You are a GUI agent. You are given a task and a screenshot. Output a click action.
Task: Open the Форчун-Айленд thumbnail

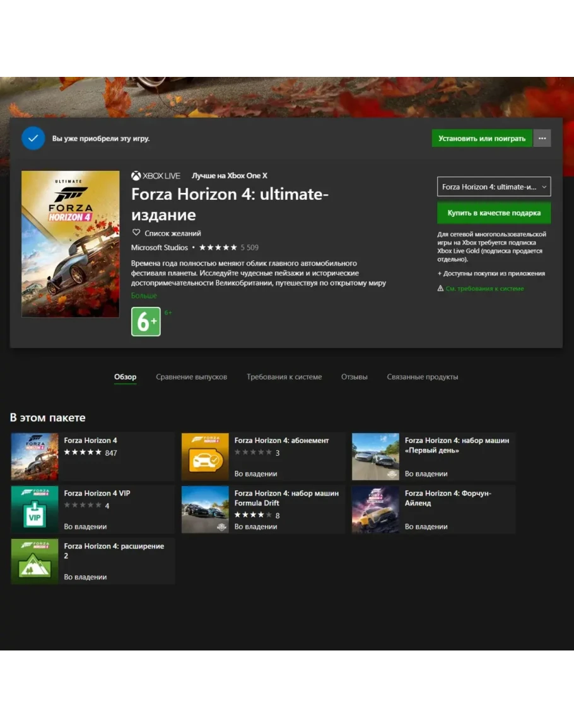[x=375, y=509]
